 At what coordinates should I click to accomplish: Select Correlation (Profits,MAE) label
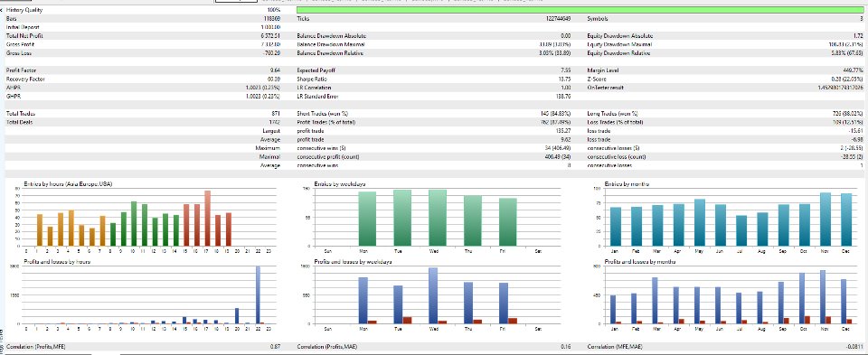click(x=327, y=347)
